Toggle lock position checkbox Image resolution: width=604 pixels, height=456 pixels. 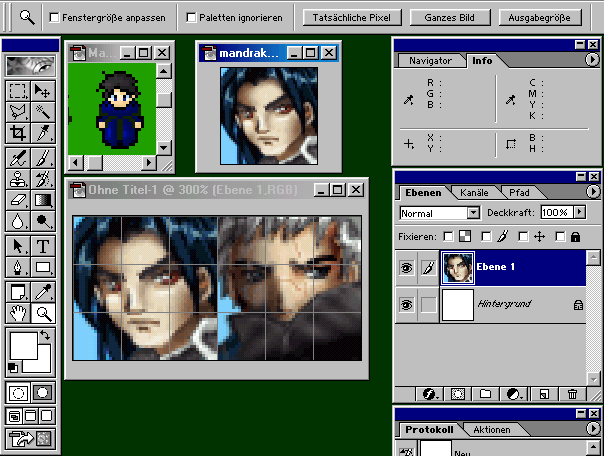click(523, 236)
